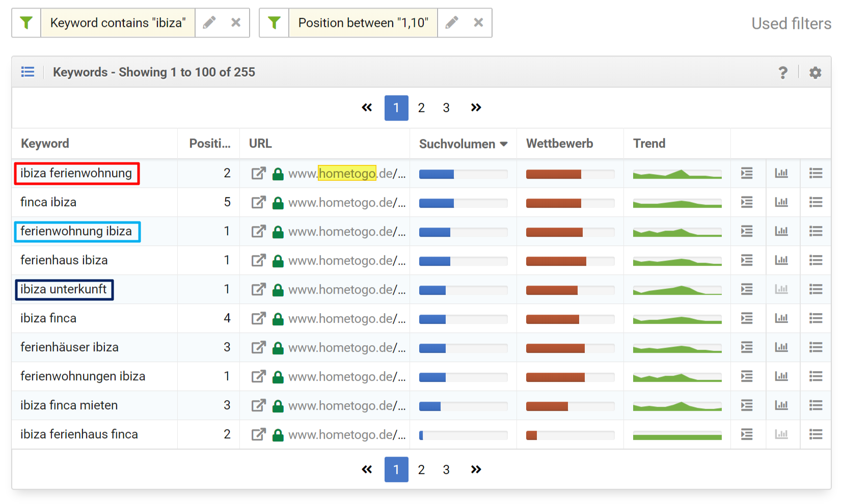Show SERP view icon for ferienwohnung ibiza
Viewport: 843px width, 504px height.
(747, 231)
